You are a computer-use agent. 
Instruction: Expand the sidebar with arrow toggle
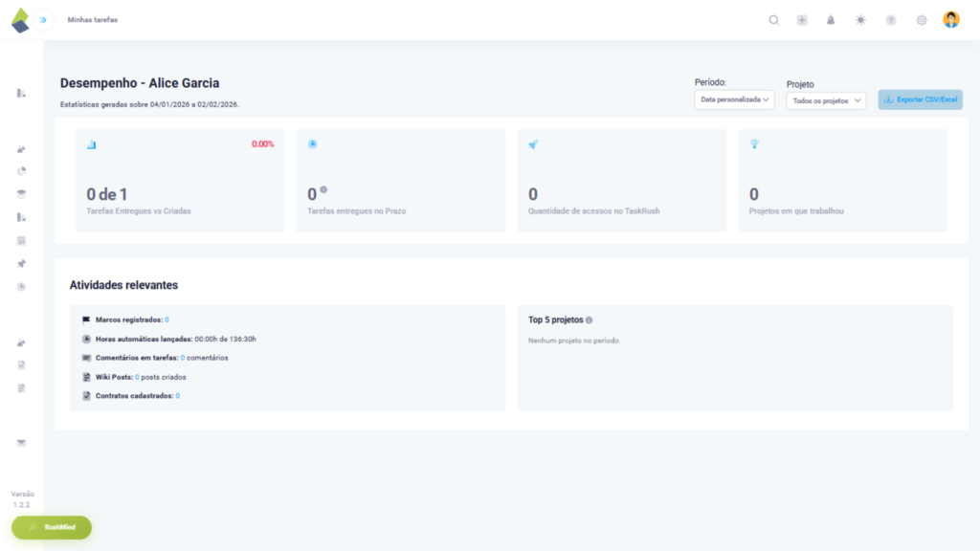pos(43,19)
